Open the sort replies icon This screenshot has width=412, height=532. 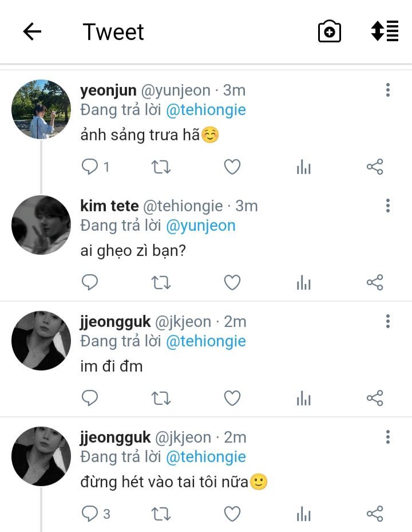pyautogui.click(x=385, y=31)
